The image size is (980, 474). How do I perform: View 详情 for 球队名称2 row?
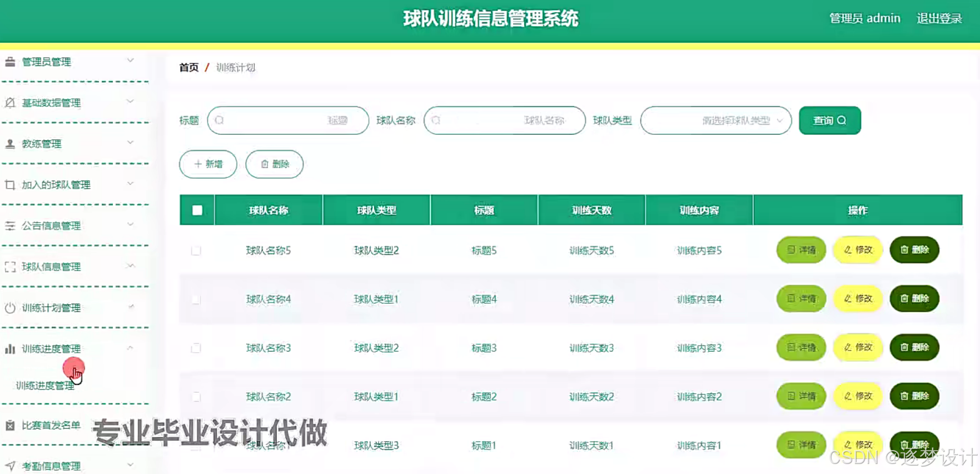pos(801,396)
